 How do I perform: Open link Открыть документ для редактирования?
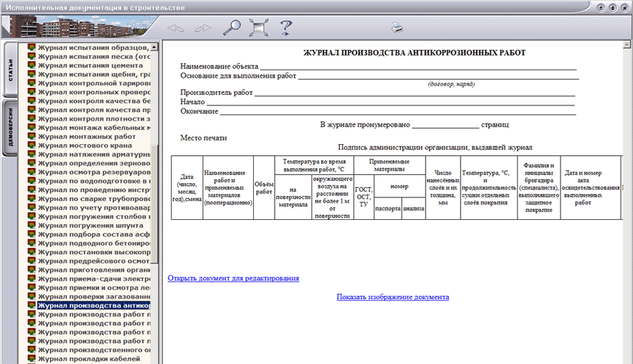234,278
